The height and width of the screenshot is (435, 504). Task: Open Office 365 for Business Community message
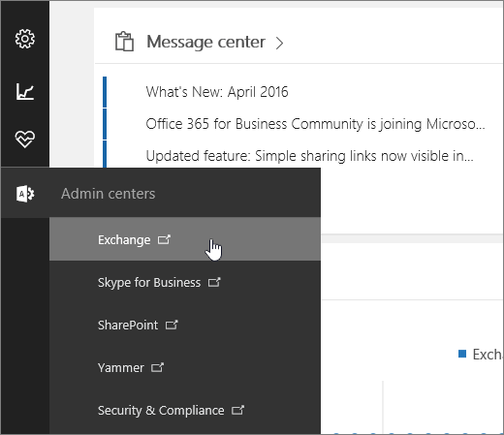(315, 124)
